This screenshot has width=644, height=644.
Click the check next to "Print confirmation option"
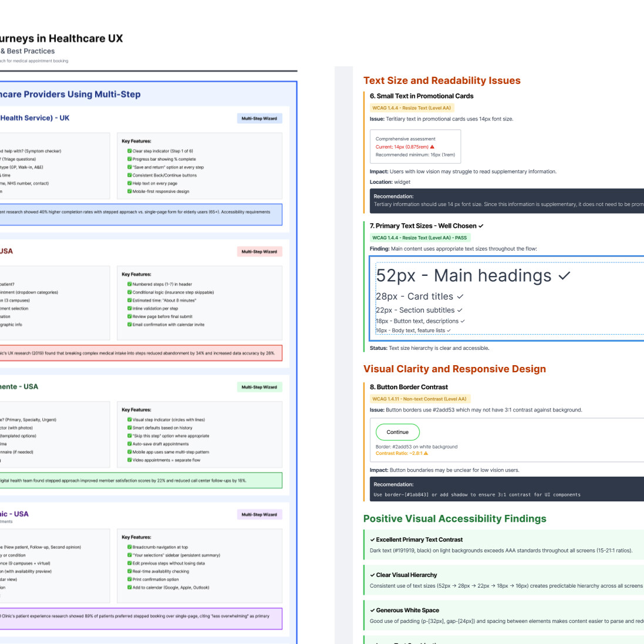(129, 579)
